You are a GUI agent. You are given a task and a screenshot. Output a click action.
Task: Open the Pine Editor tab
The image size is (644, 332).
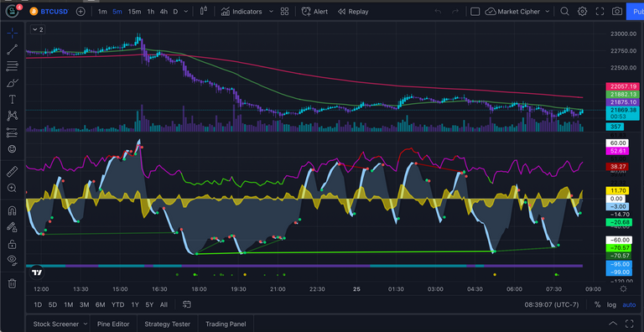click(113, 324)
